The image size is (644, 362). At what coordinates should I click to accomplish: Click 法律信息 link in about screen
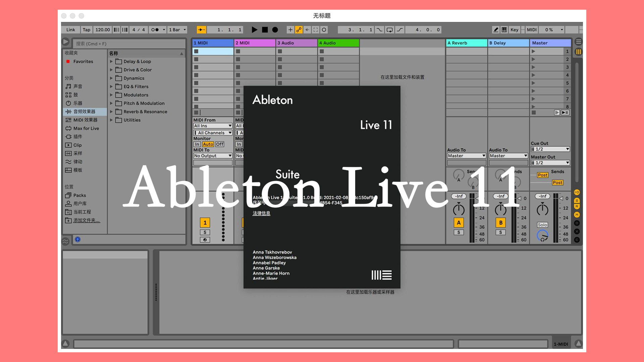click(x=262, y=214)
